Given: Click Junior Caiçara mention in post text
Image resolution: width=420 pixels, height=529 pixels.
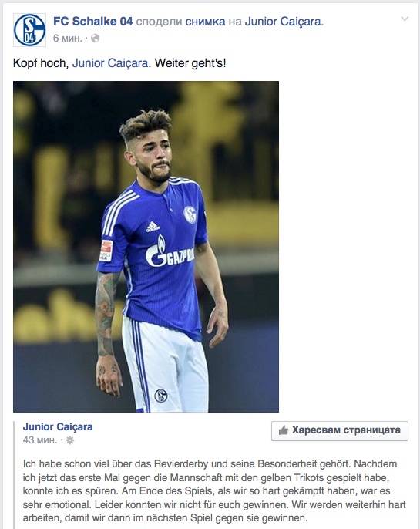Looking at the screenshot, I should (110, 63).
